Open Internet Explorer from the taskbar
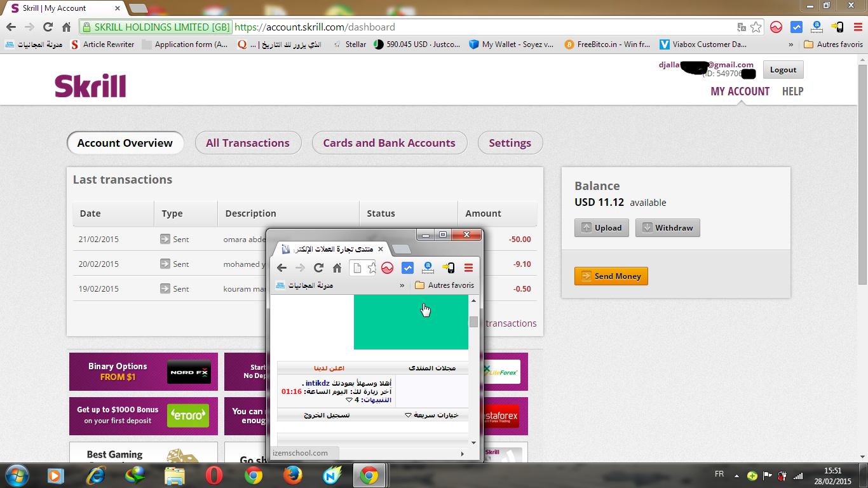The height and width of the screenshot is (488, 868). [96, 475]
